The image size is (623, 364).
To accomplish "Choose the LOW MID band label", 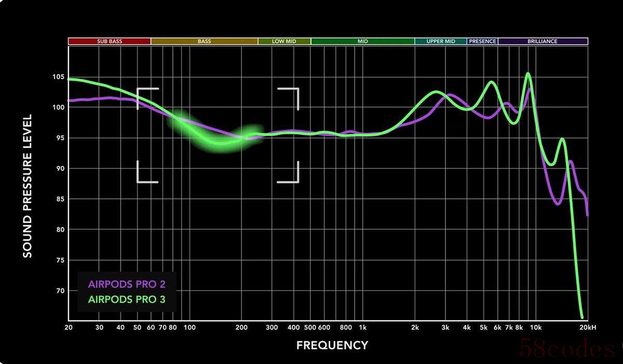I will (284, 41).
